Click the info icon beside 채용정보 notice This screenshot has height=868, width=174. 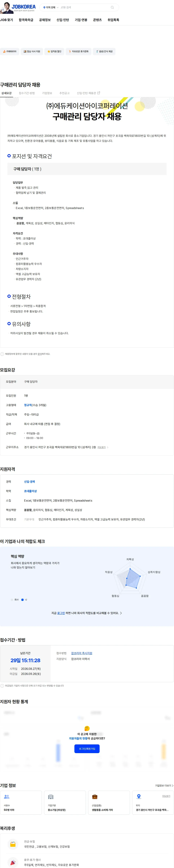coord(2,354)
